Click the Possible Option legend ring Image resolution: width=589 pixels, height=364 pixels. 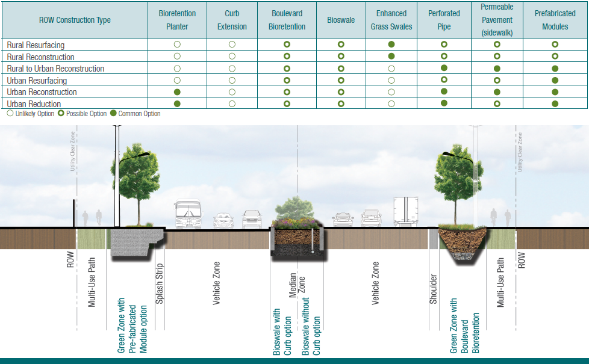point(61,113)
